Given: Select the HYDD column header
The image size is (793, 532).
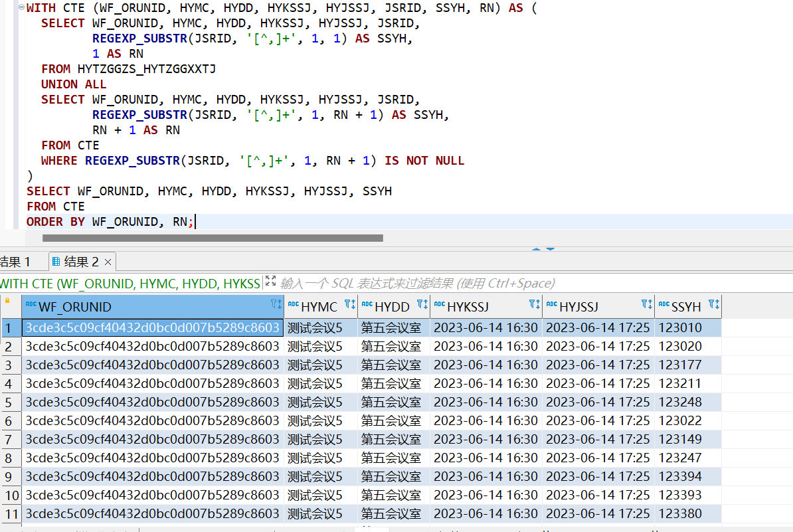Looking at the screenshot, I should (x=393, y=306).
